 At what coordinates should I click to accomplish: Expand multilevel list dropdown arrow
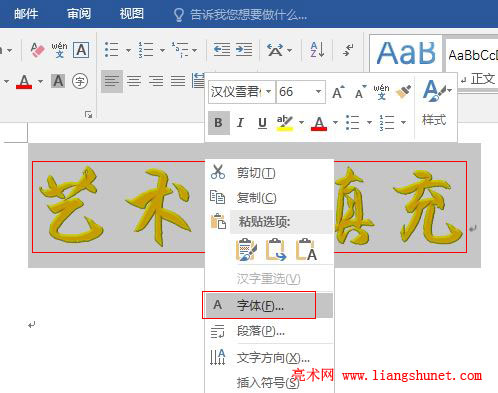point(194,50)
